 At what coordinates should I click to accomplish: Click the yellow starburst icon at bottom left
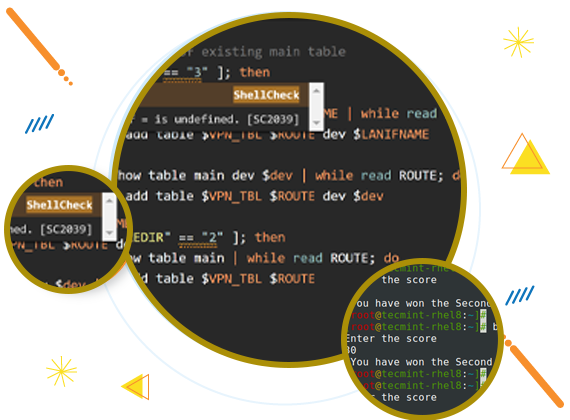[61, 371]
